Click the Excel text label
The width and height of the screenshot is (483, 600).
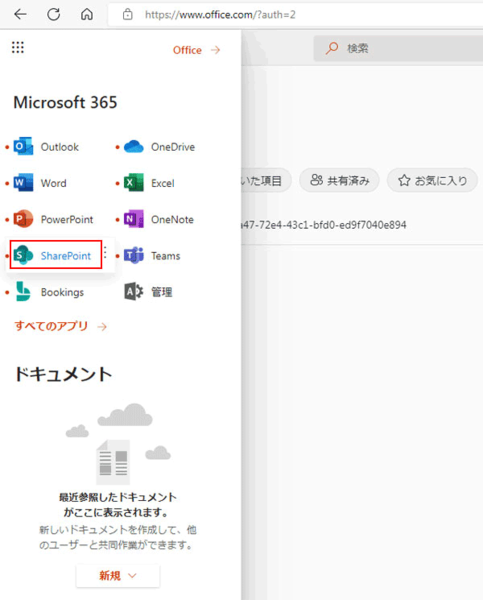coord(163,183)
